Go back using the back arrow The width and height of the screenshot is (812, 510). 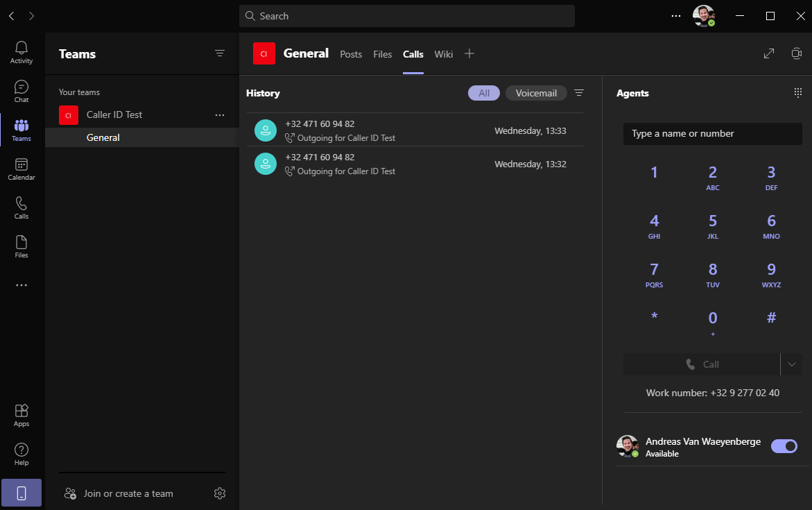click(11, 16)
